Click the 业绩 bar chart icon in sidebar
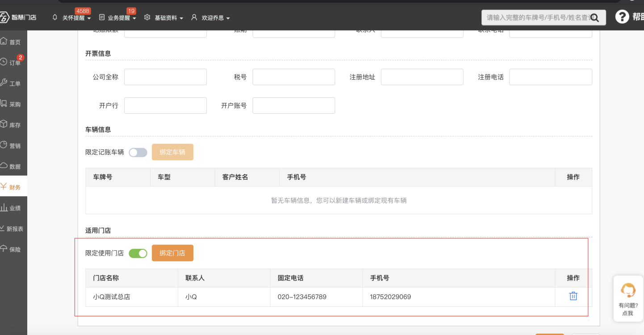 pos(4,207)
